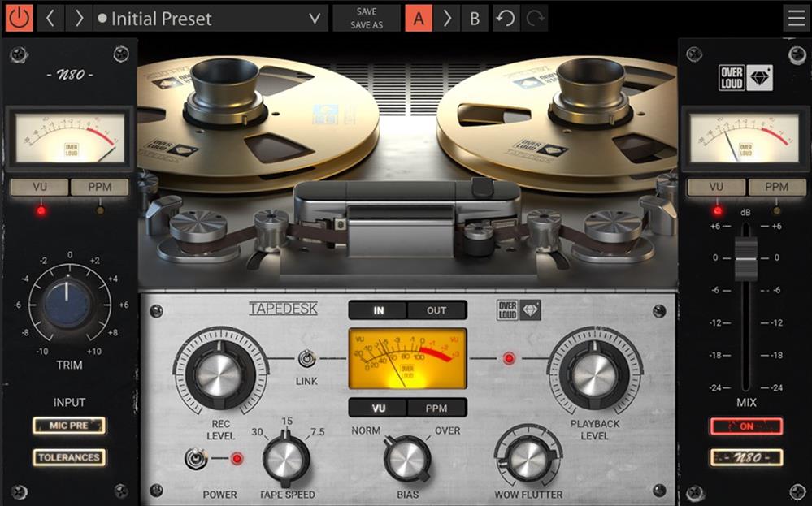Set center meter to VU mode

(x=379, y=409)
